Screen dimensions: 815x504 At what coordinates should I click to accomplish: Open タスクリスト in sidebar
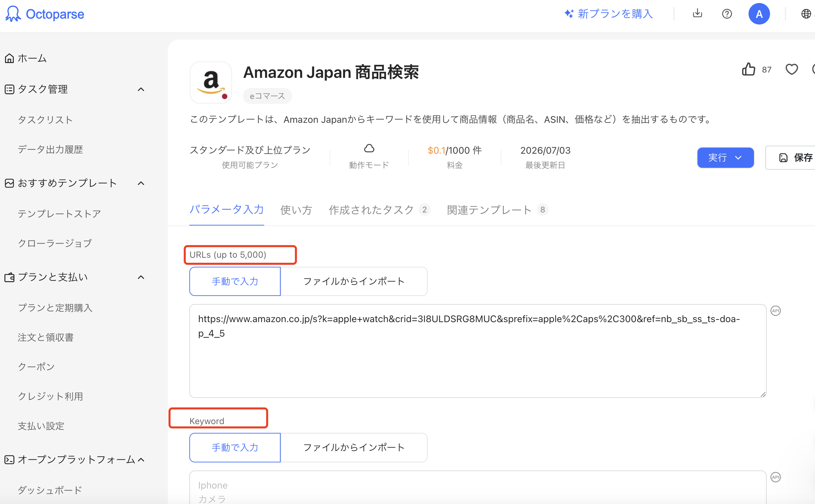(45, 120)
